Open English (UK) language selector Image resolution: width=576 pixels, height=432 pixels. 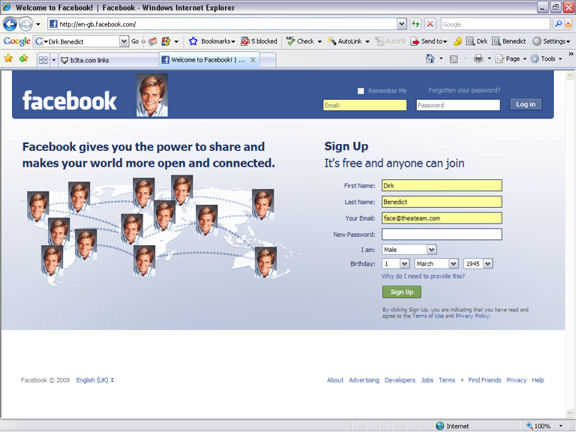95,380
